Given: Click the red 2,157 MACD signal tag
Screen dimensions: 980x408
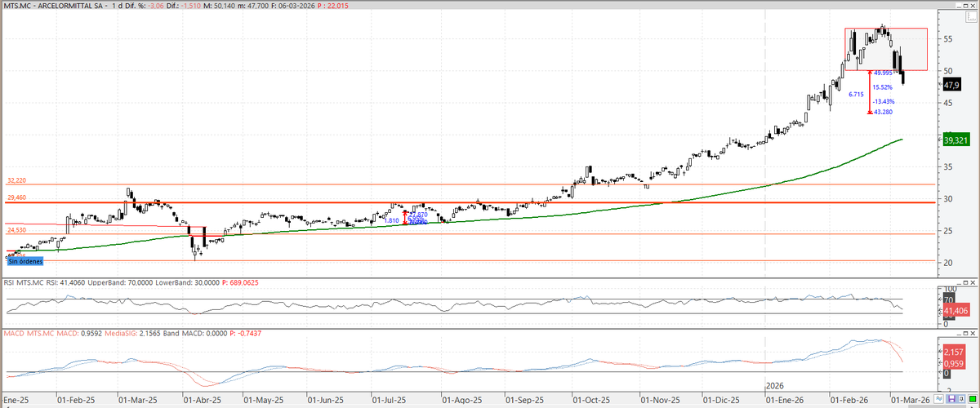Looking at the screenshot, I should click(x=954, y=350).
